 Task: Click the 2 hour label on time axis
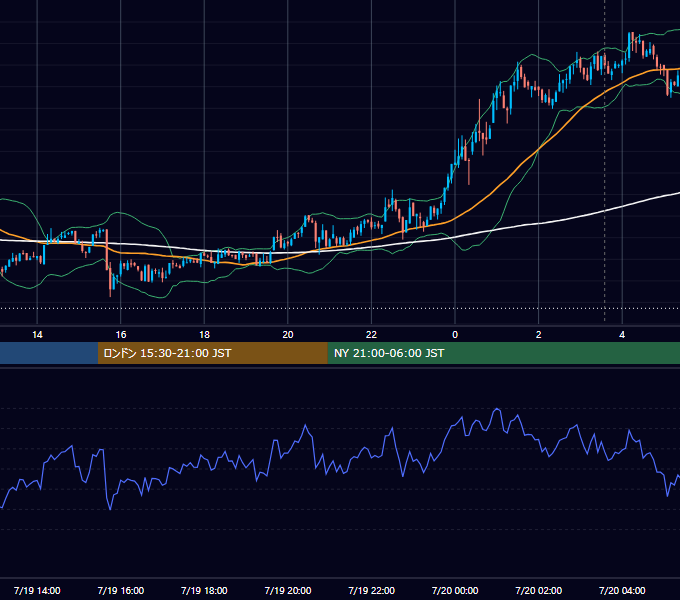point(539,335)
